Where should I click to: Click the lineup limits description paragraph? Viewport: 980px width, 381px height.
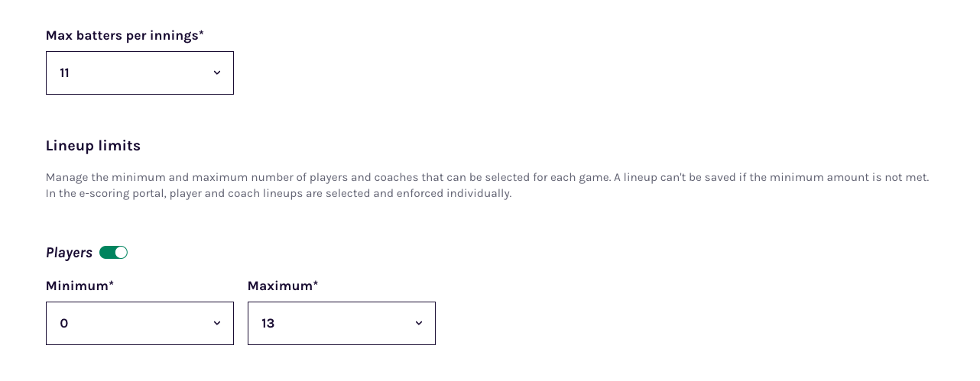[487, 177]
